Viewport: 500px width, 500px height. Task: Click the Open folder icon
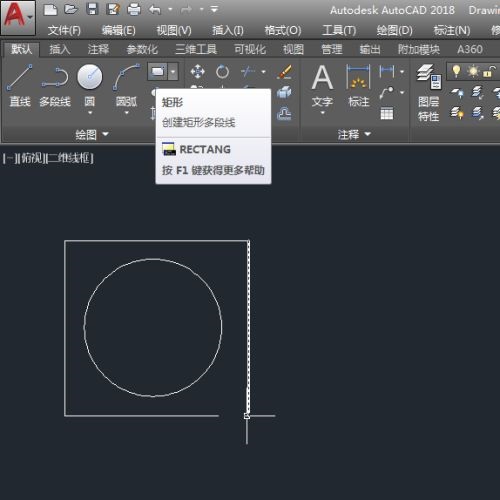(71, 9)
